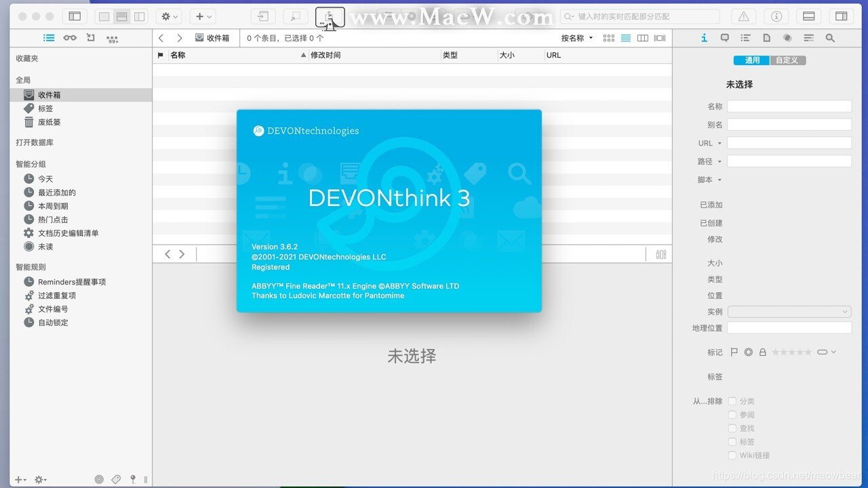Open the 热门点击 smart group
Viewport: 868px width, 488px height.
pos(81,220)
